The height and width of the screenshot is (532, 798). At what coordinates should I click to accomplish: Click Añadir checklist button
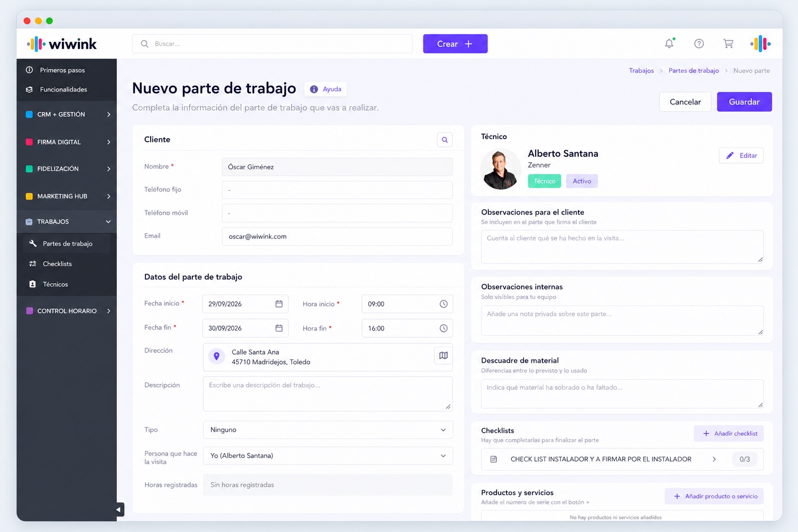tap(729, 433)
